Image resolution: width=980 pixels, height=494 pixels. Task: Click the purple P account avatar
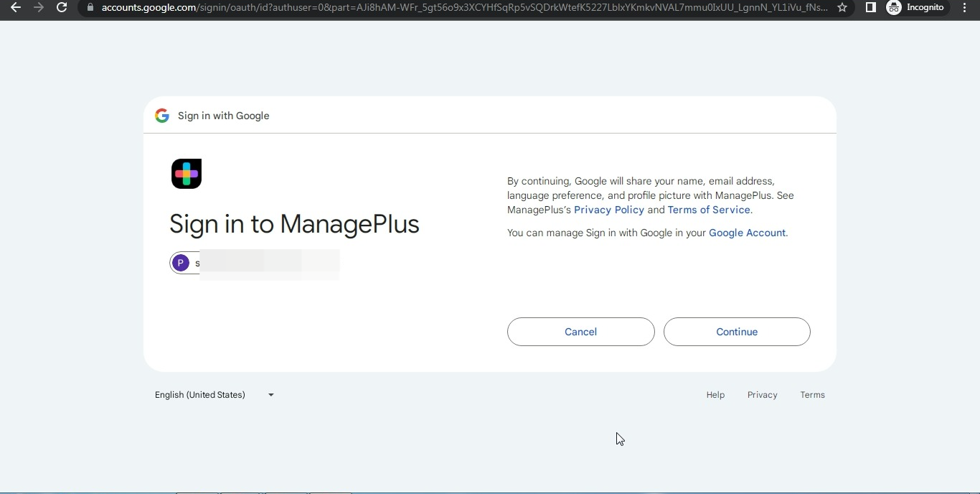(181, 264)
